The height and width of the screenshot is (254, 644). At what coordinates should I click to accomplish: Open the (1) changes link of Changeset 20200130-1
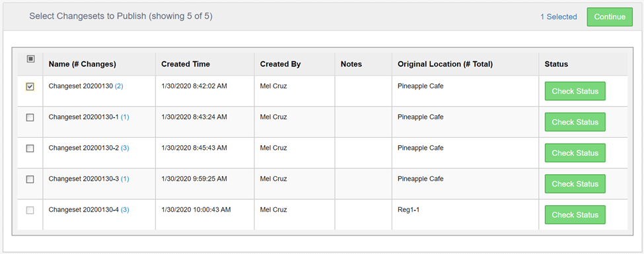125,117
